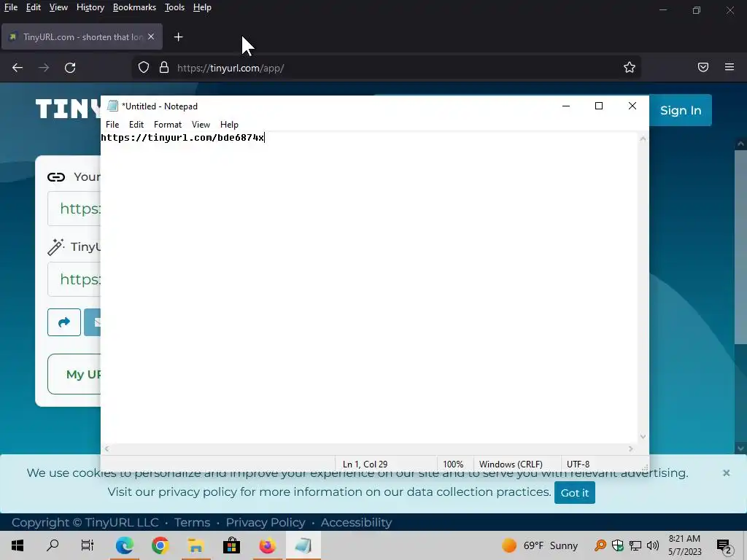The height and width of the screenshot is (560, 747).
Task: Open the Accessibility footer link
Action: [x=356, y=522]
